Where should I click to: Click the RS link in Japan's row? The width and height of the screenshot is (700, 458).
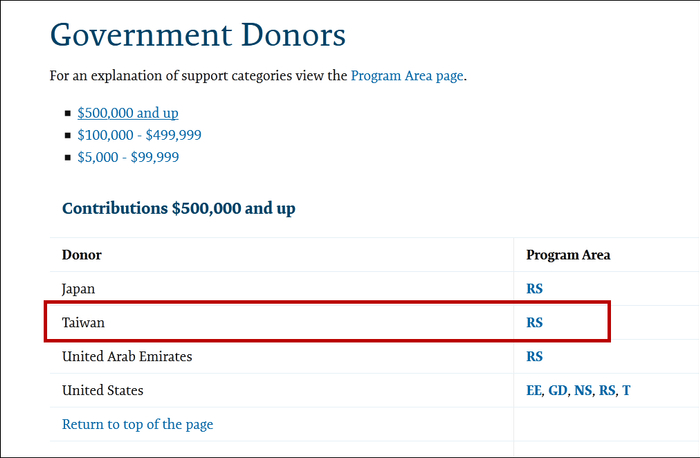tap(534, 289)
